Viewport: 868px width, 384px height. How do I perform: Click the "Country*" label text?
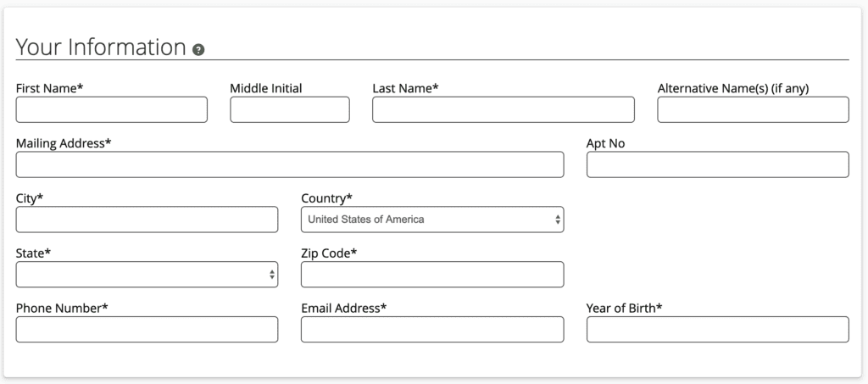326,198
